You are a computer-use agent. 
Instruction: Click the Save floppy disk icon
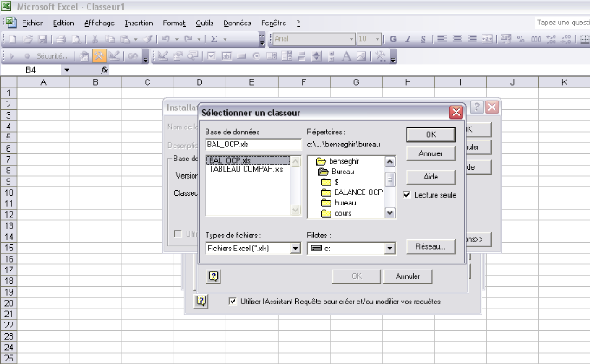(x=41, y=39)
